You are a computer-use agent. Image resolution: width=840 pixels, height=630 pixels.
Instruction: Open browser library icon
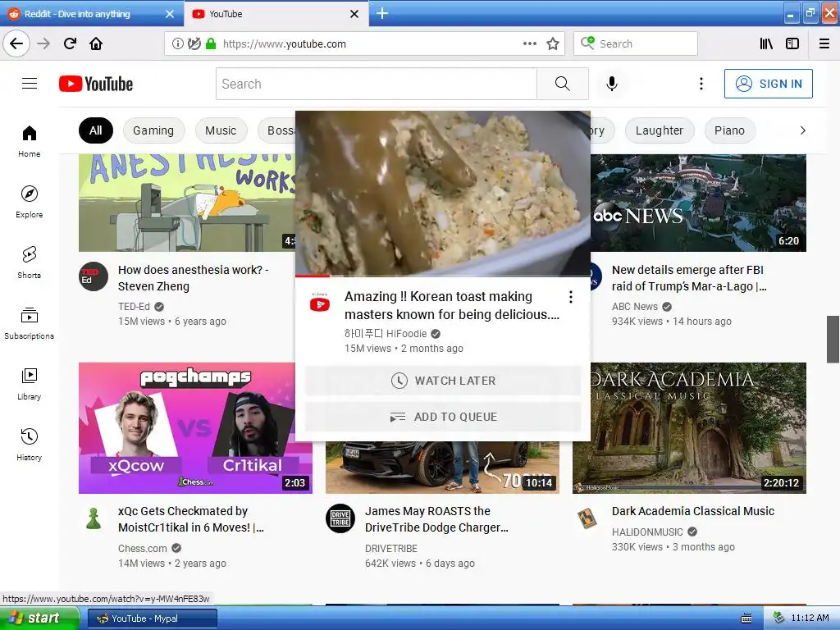[766, 43]
